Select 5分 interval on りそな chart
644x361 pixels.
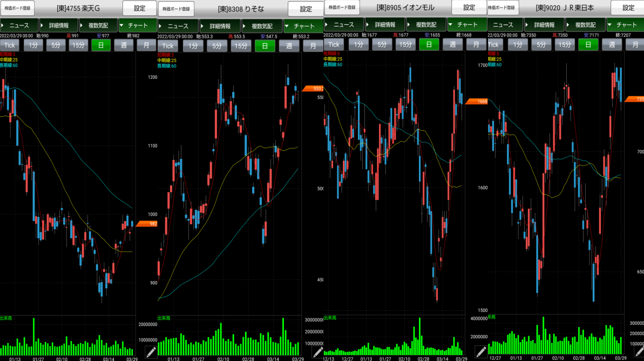point(216,46)
